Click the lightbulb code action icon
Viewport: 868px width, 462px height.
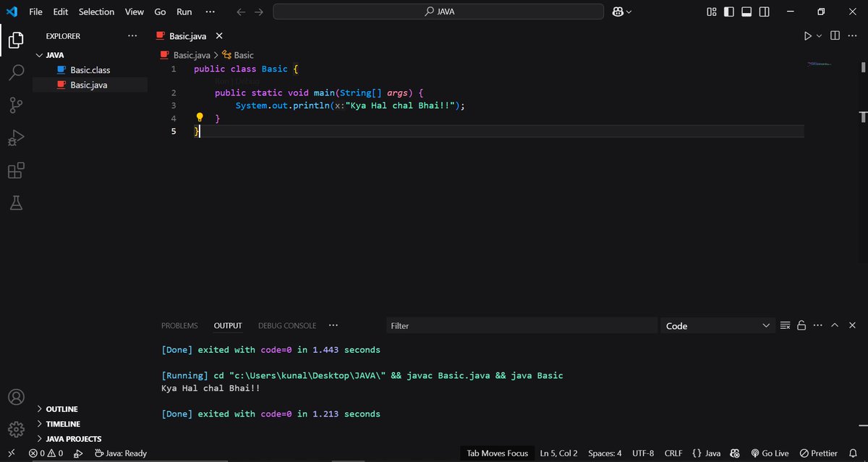click(x=200, y=118)
